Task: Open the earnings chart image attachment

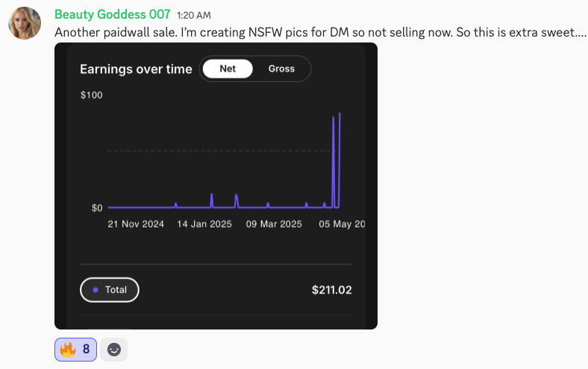Action: [216, 186]
